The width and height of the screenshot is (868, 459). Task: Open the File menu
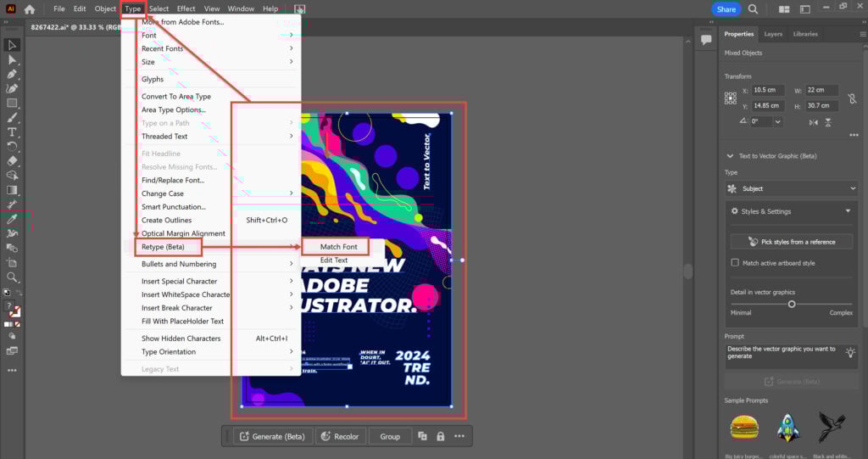coord(58,8)
